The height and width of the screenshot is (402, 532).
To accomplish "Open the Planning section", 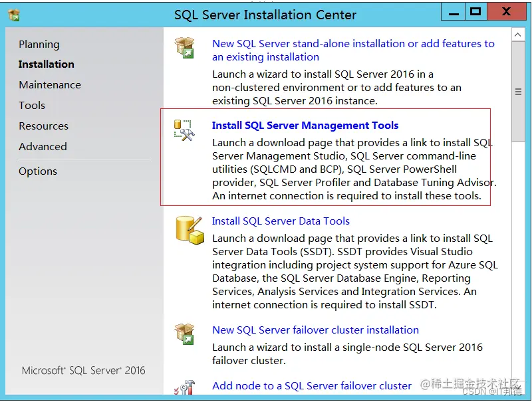I will point(39,44).
